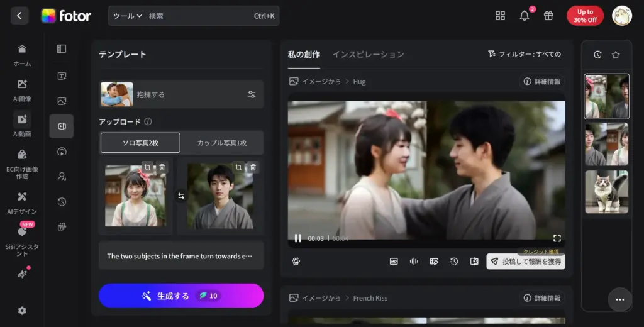Swap the two uploaded photos
Viewport: 644px width, 327px height.
pyautogui.click(x=181, y=196)
